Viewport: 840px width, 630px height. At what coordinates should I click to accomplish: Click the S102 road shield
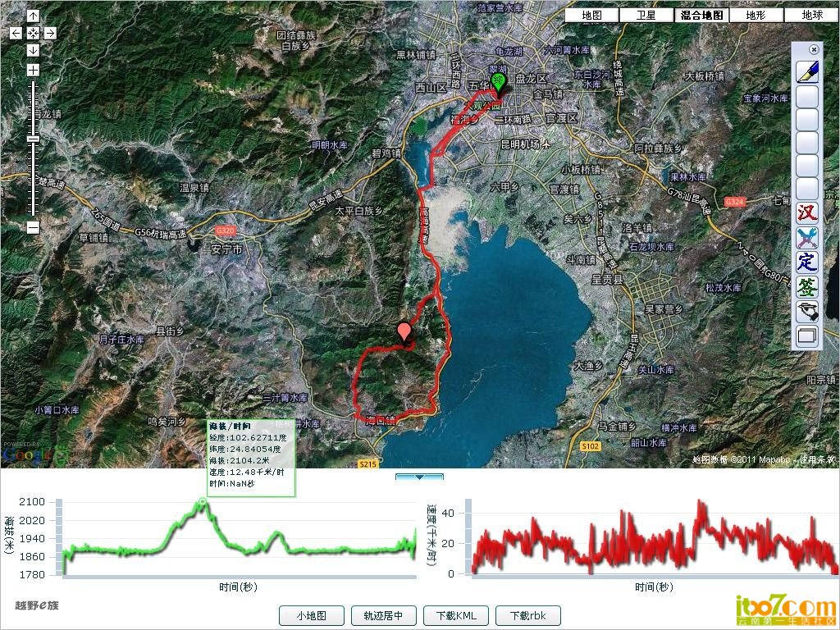point(591,445)
